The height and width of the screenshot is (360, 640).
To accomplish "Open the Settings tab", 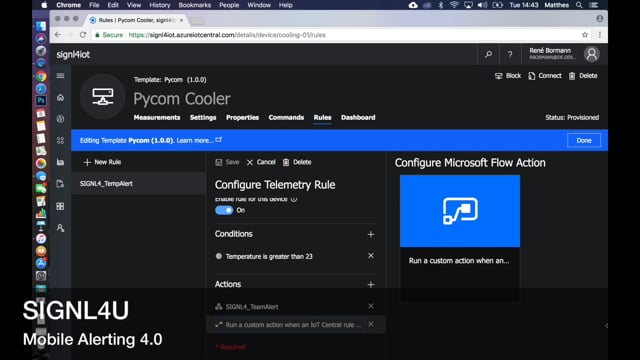I will point(203,118).
